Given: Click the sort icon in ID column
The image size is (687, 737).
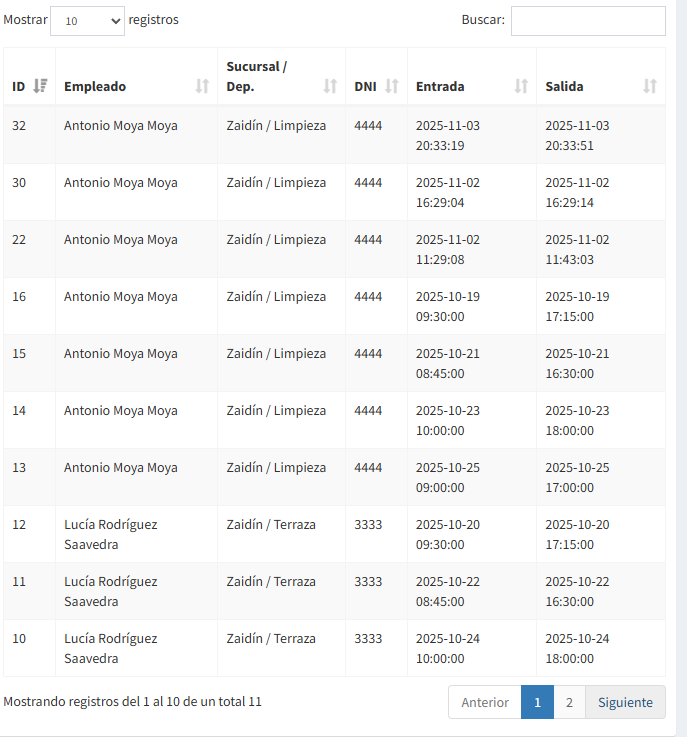Looking at the screenshot, I should click(40, 86).
